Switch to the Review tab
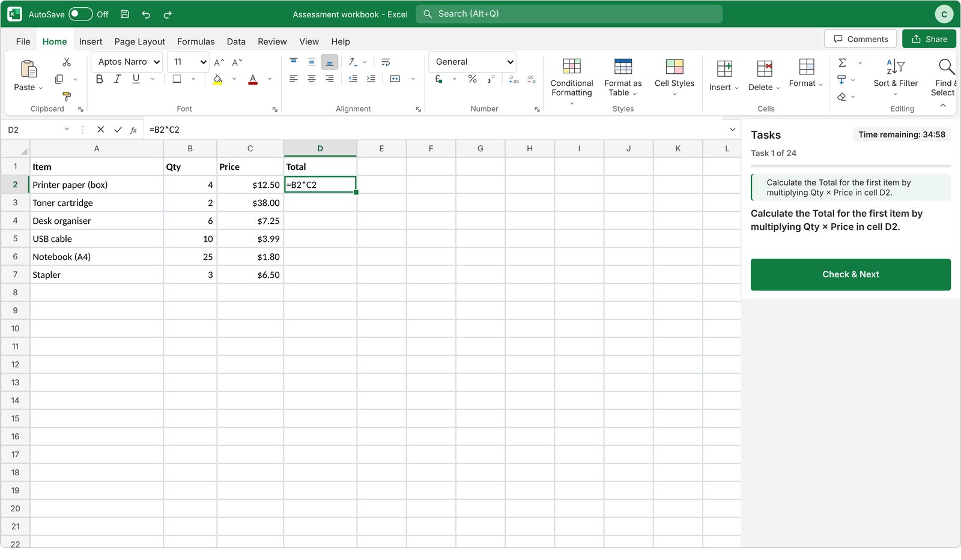This screenshot has height=560, width=961. 272,41
